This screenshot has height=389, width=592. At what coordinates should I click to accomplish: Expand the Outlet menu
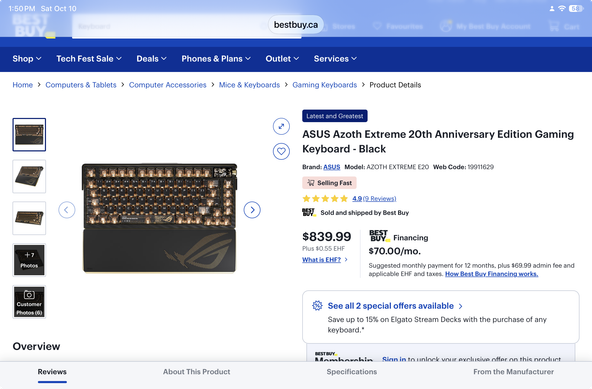point(282,59)
